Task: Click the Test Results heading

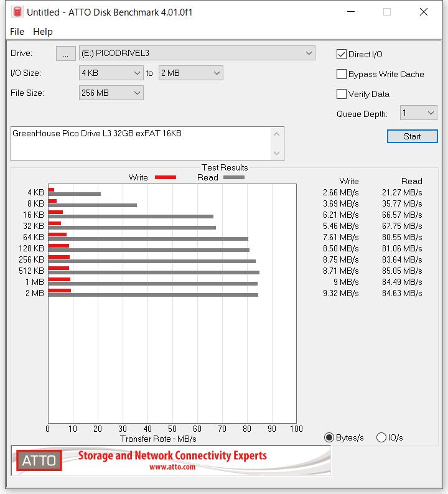Action: coord(225,167)
